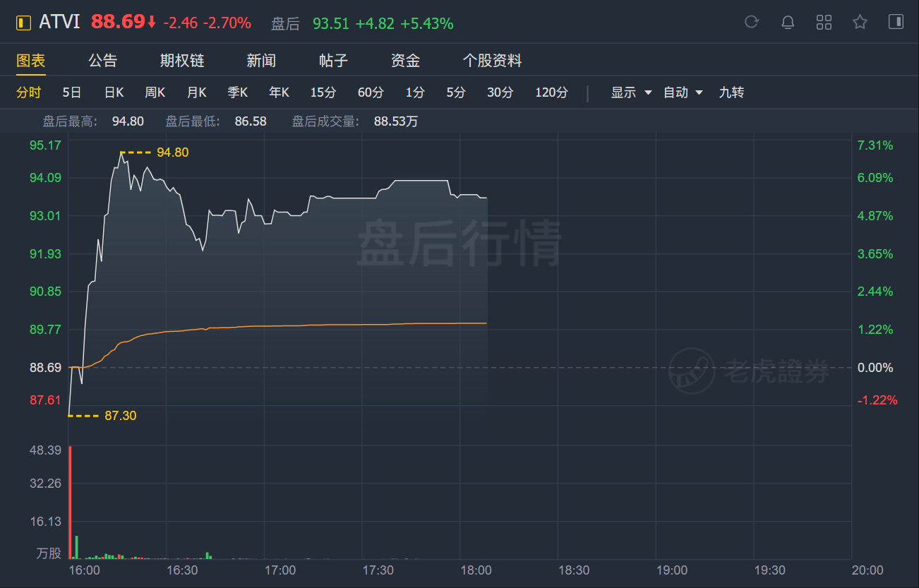
Task: Add ATVI to favorites with star
Action: click(860, 22)
